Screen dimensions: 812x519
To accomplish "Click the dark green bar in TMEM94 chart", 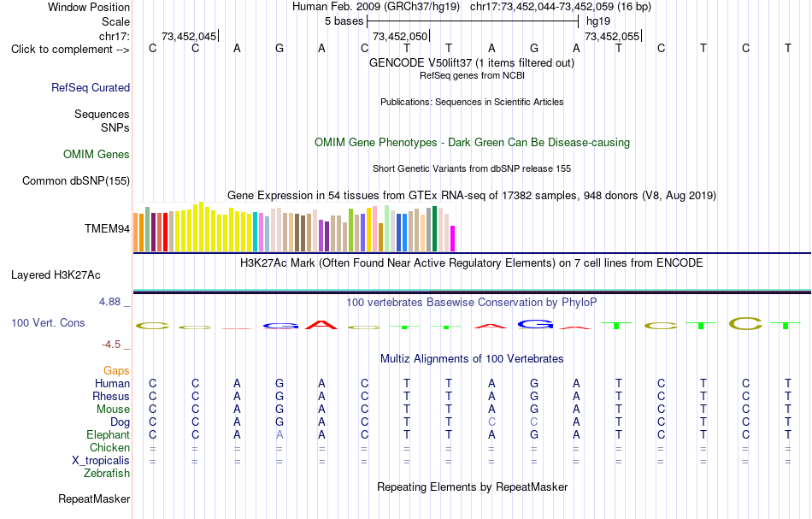I will [x=434, y=229].
